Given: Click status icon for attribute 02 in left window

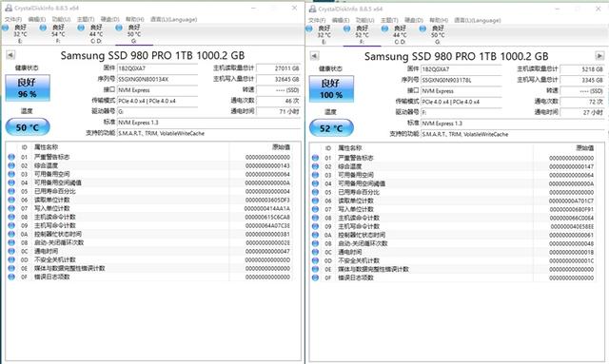Looking at the screenshot, I should point(11,165).
